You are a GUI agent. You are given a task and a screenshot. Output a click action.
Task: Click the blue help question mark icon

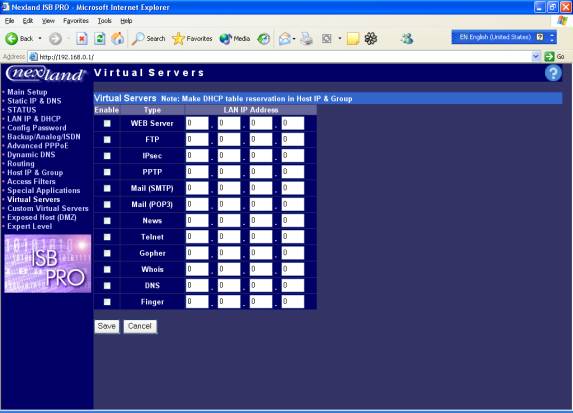pyautogui.click(x=553, y=73)
